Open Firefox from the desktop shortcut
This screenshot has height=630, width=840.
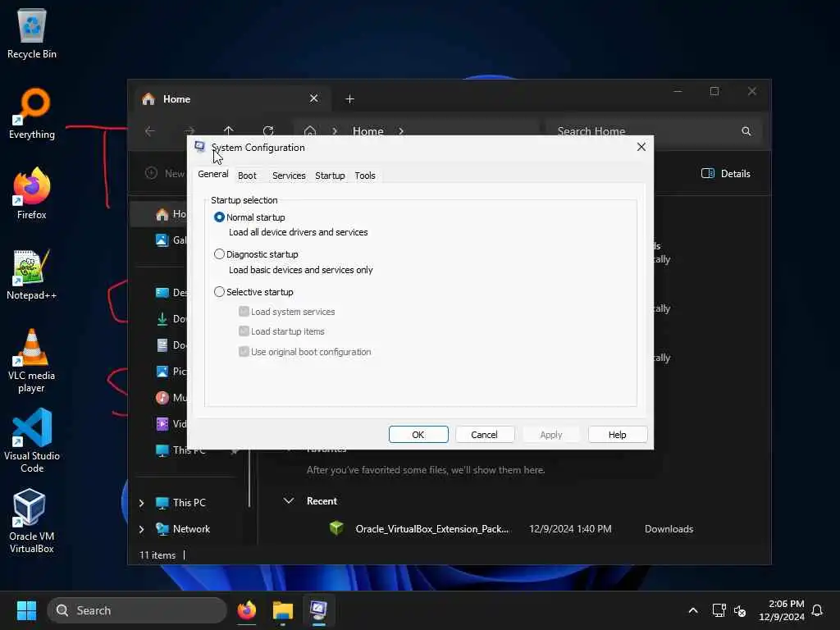(x=32, y=194)
